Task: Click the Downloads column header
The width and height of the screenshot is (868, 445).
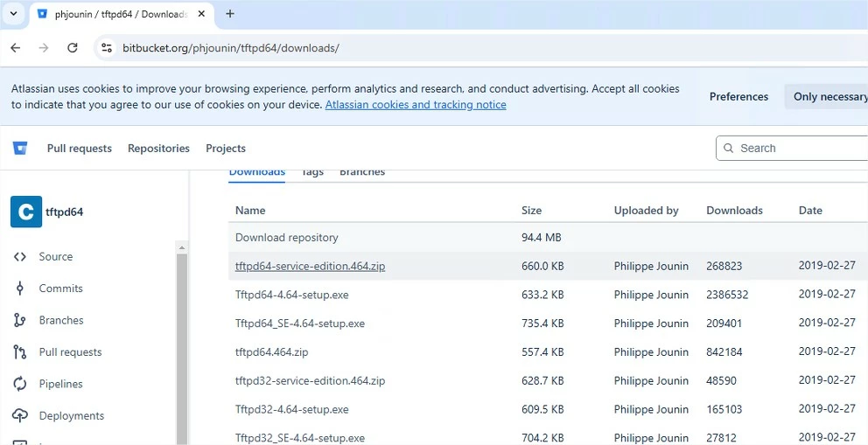Action: 735,211
